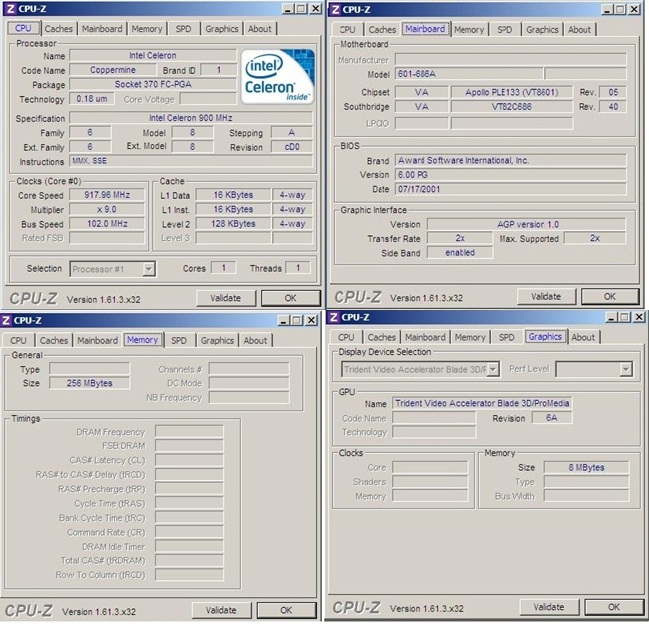Click CPU-Z title icon in Mainboard window
This screenshot has width=649, height=624.
(335, 9)
